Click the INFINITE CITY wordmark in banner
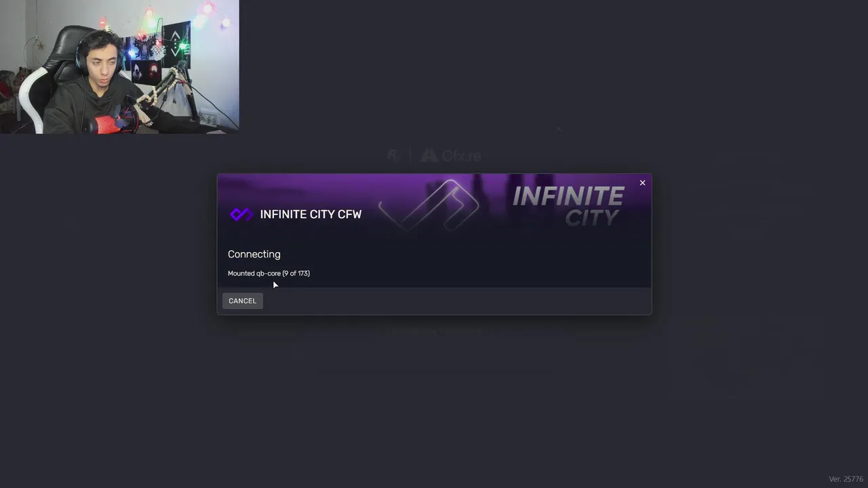The height and width of the screenshot is (488, 868). [x=568, y=206]
